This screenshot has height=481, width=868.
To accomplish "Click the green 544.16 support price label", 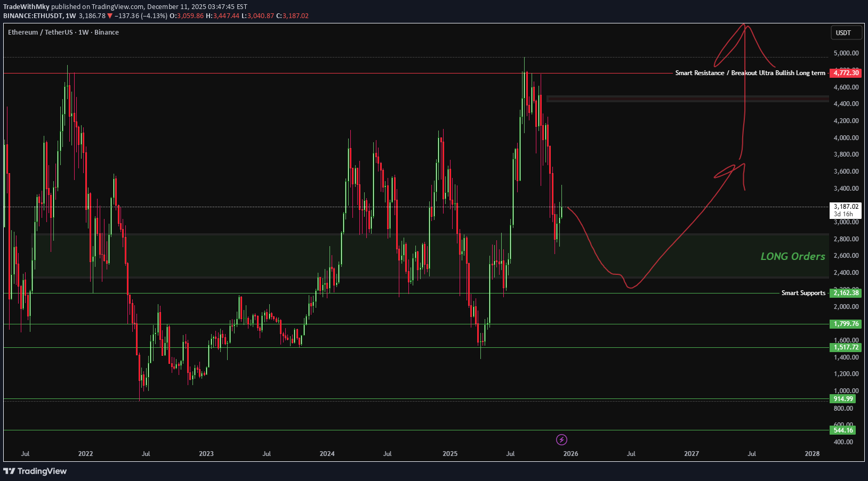I will pyautogui.click(x=845, y=430).
